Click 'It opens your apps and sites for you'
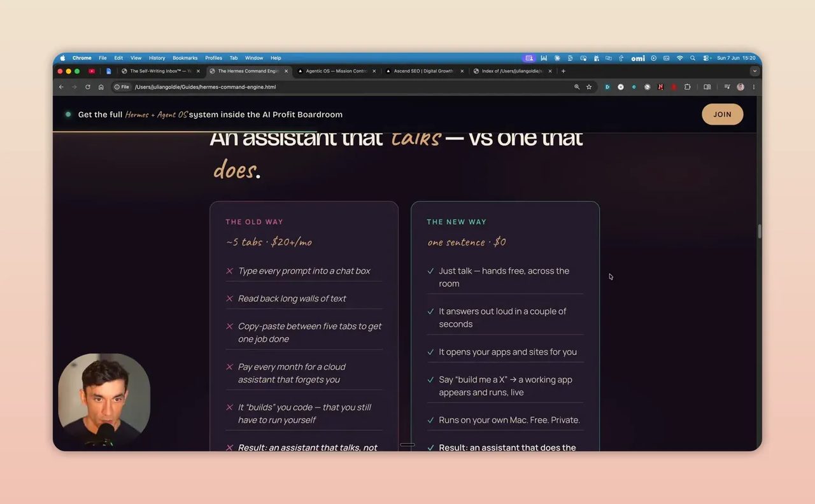Viewport: 815px width, 504px height. tap(507, 352)
